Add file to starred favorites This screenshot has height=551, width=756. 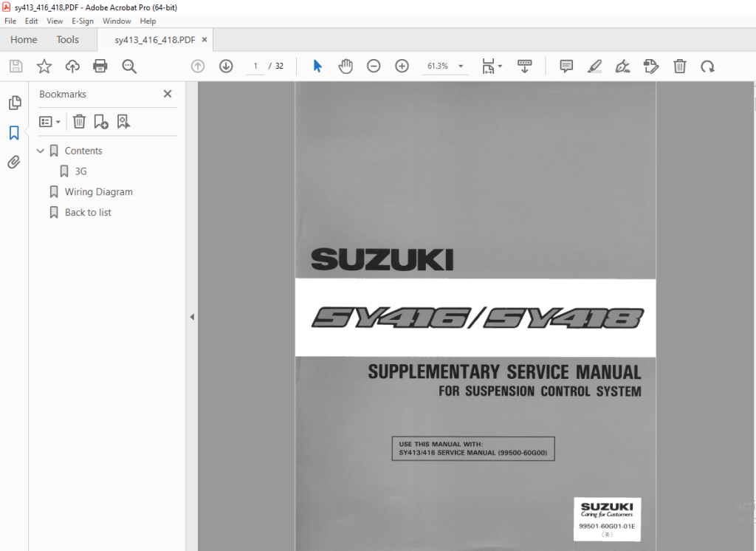pos(44,66)
